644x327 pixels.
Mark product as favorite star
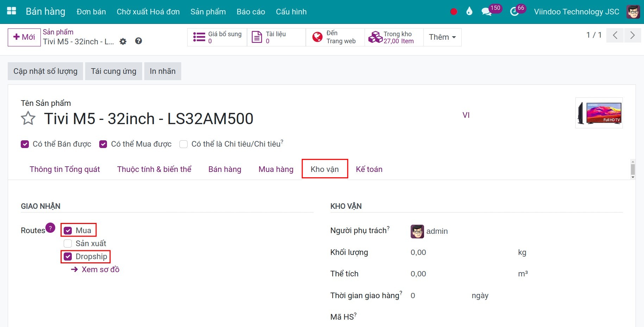pyautogui.click(x=28, y=118)
